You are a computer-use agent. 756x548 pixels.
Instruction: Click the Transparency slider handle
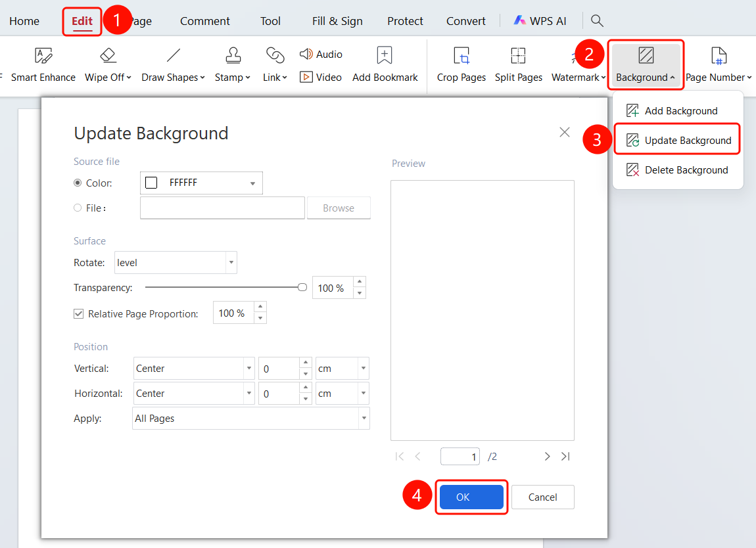click(x=302, y=287)
